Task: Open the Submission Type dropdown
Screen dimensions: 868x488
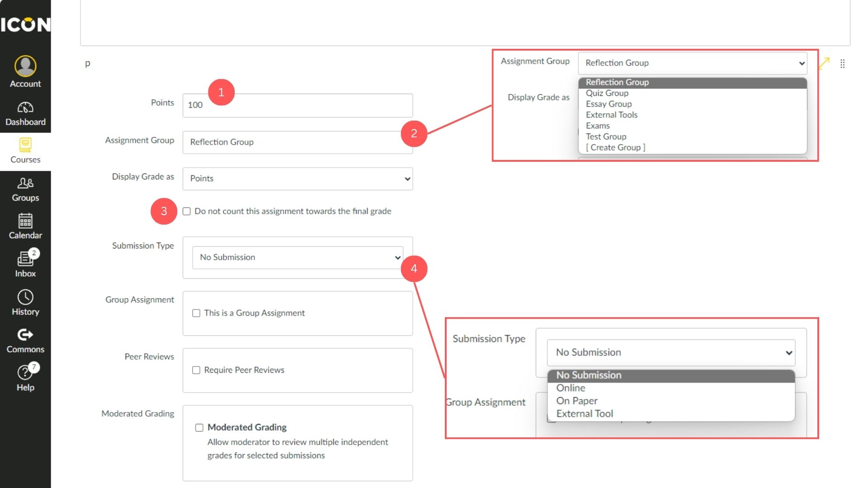Action: 297,257
